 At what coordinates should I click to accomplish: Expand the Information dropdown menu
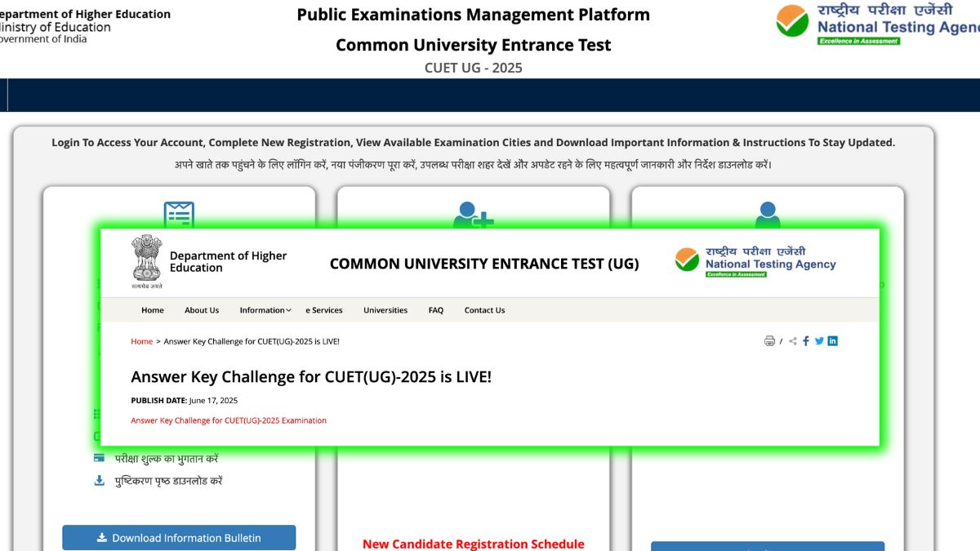(265, 310)
